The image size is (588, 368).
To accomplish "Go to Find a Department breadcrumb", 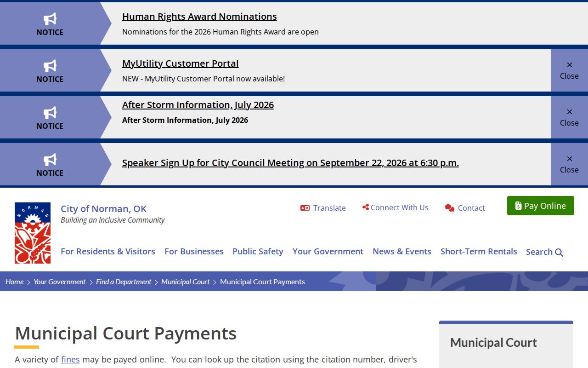I will click(124, 282).
